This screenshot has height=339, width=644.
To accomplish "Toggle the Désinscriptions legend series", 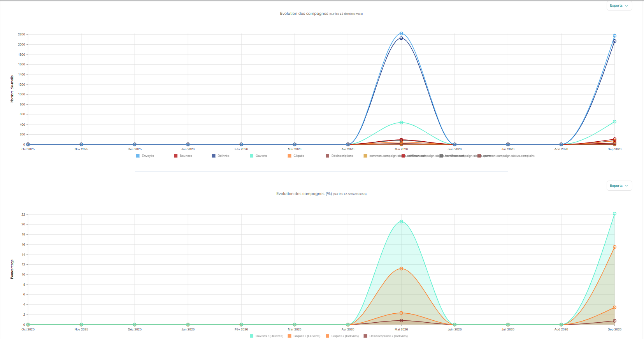I will click(x=339, y=156).
